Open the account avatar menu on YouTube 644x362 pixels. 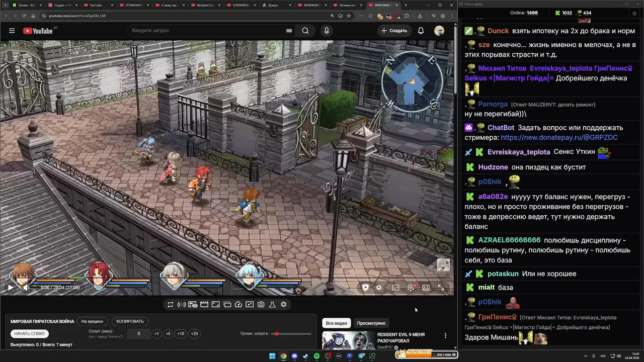tap(439, 31)
